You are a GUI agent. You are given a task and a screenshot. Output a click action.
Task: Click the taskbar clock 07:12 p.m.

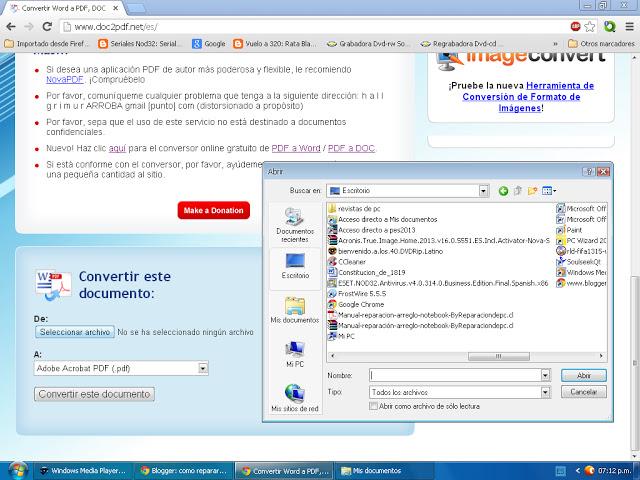coord(615,471)
